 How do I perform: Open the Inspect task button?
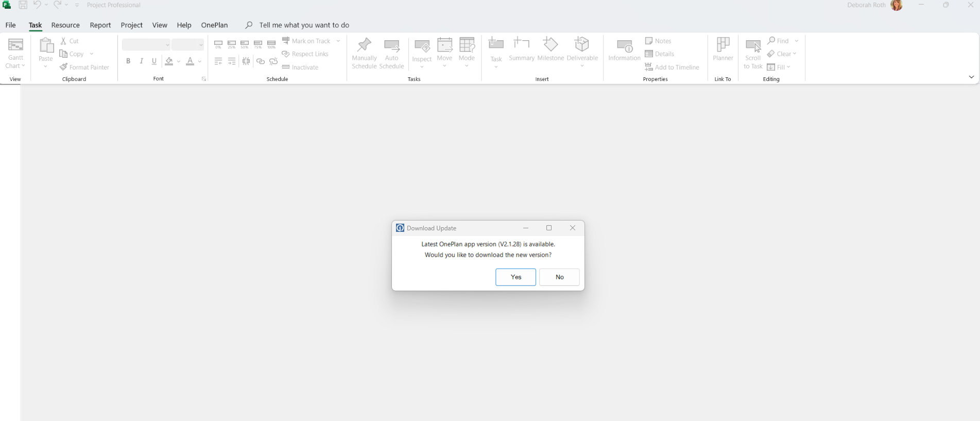coord(422,53)
